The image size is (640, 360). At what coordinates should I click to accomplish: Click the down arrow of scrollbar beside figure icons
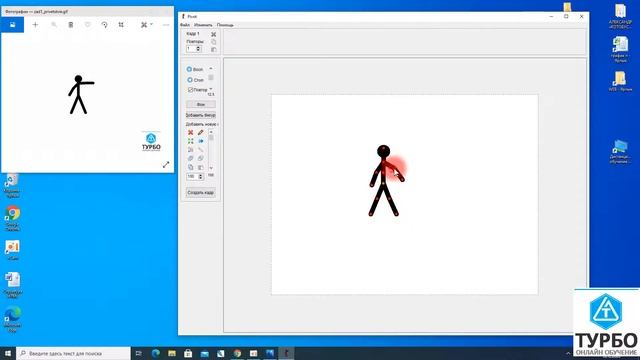point(211,168)
